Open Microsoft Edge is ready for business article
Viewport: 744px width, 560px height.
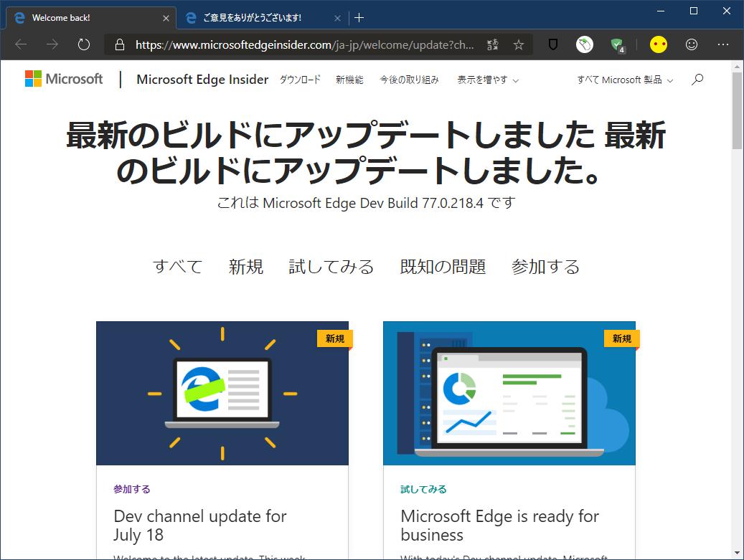click(x=499, y=526)
